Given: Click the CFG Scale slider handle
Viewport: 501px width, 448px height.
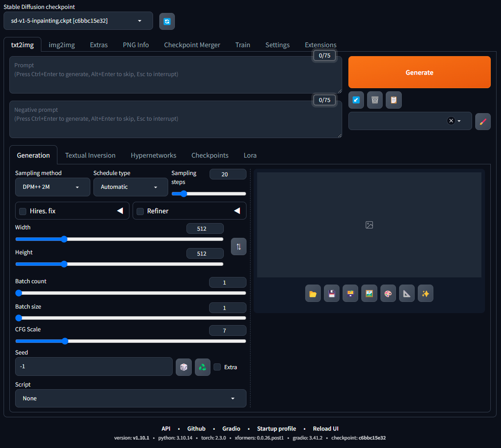Looking at the screenshot, I should pyautogui.click(x=65, y=341).
